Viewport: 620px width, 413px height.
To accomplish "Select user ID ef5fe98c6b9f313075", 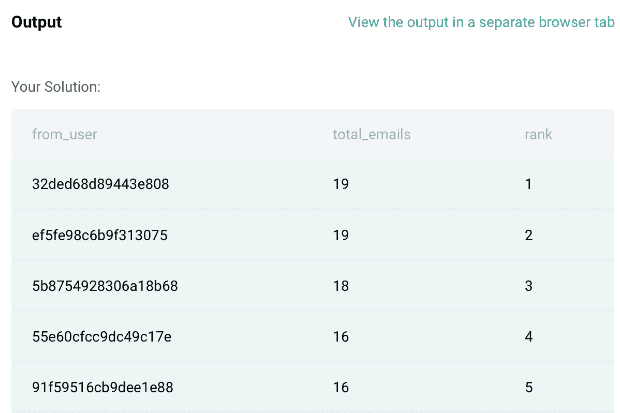I will pyautogui.click(x=100, y=235).
